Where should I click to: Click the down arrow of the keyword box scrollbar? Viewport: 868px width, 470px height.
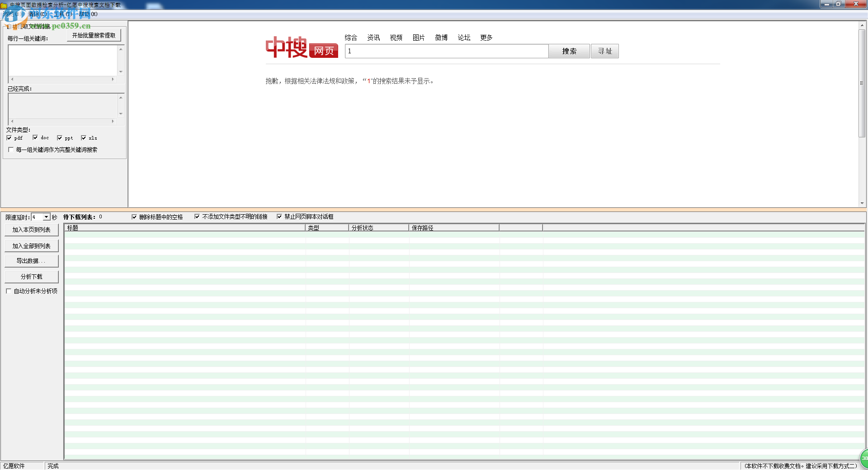tap(120, 72)
